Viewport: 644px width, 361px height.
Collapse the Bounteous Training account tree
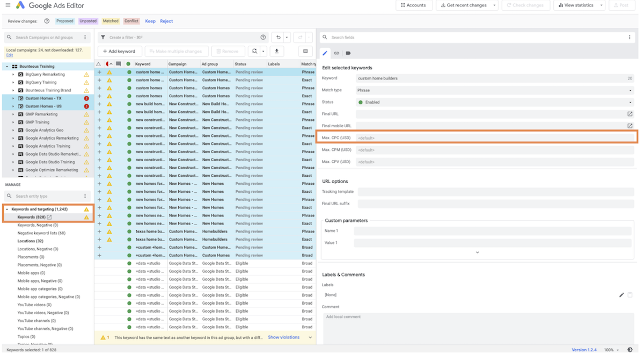coord(7,67)
